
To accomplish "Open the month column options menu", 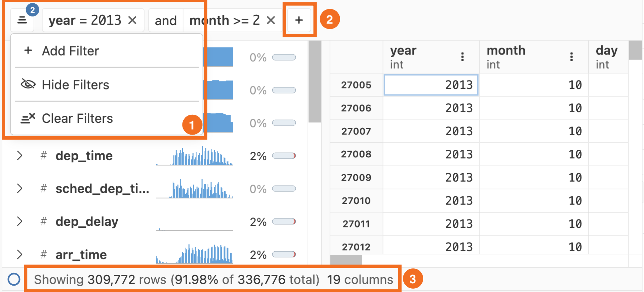I will pyautogui.click(x=571, y=57).
